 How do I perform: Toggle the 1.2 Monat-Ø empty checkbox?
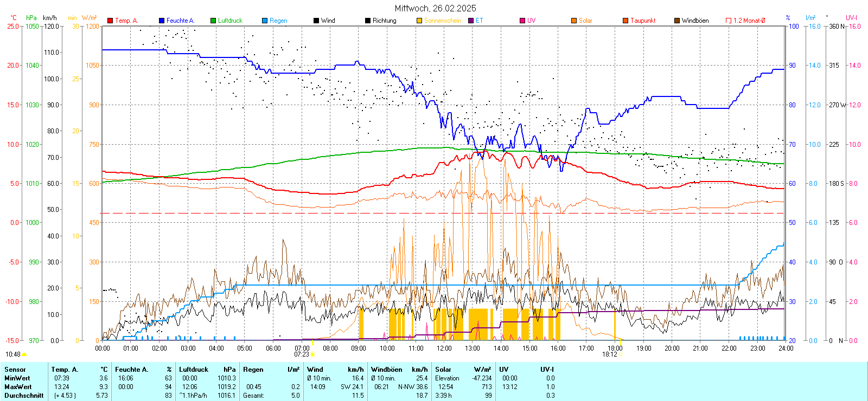729,21
